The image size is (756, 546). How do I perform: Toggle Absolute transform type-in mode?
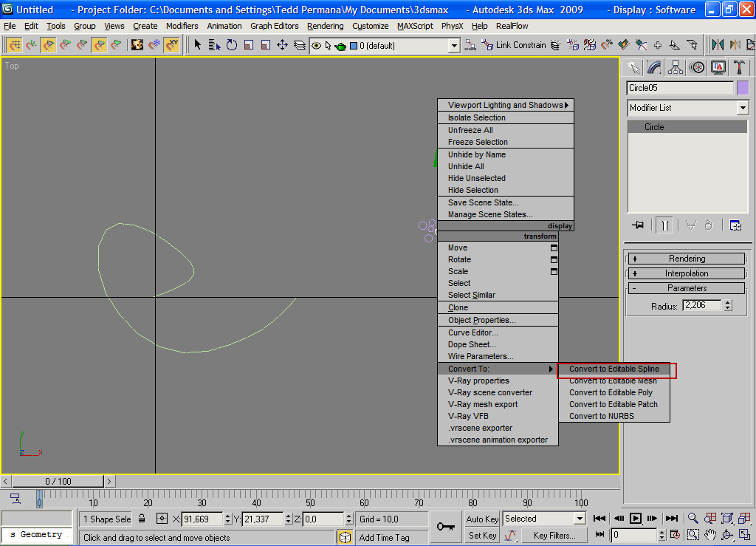[x=162, y=519]
